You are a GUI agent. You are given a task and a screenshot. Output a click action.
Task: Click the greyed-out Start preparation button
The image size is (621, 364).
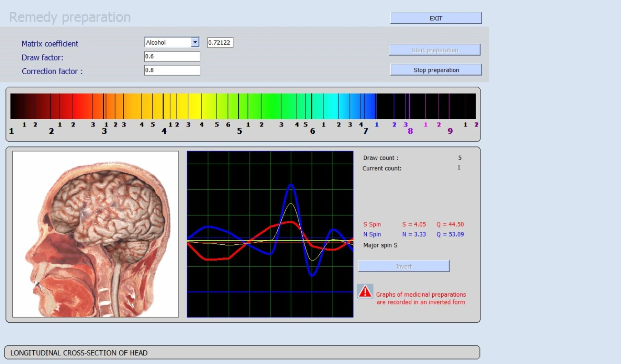[434, 50]
